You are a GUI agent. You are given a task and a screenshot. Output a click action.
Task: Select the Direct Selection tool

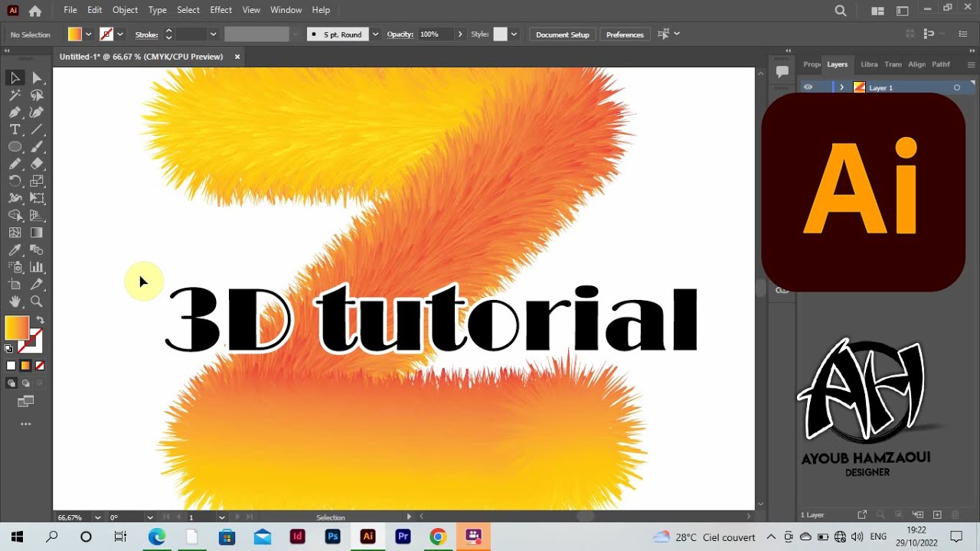[x=37, y=78]
